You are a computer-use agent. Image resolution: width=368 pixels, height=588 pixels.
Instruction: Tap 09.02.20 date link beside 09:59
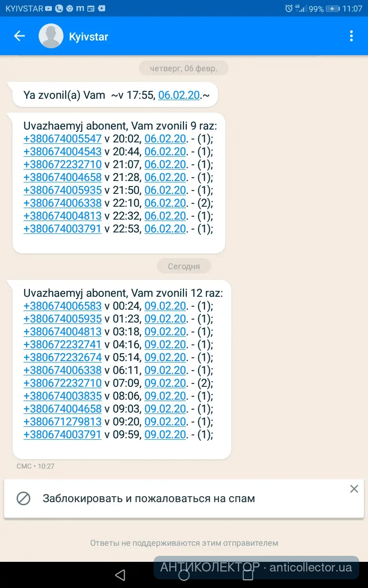[x=165, y=435]
